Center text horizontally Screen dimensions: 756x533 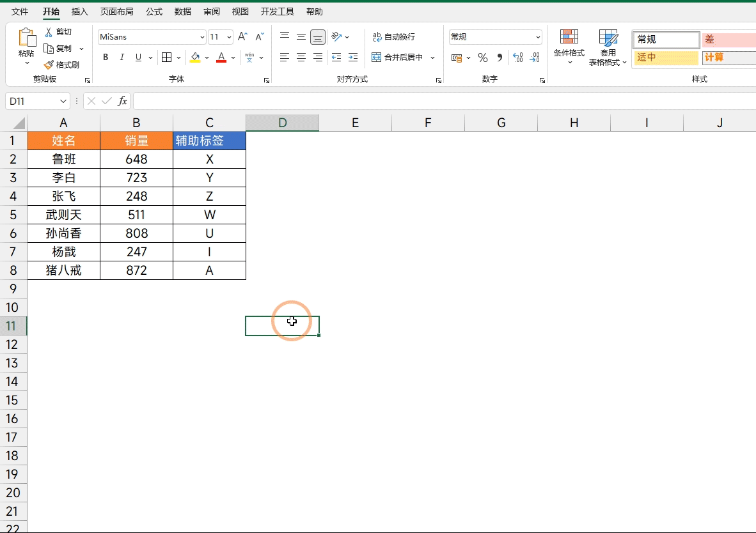tap(301, 58)
